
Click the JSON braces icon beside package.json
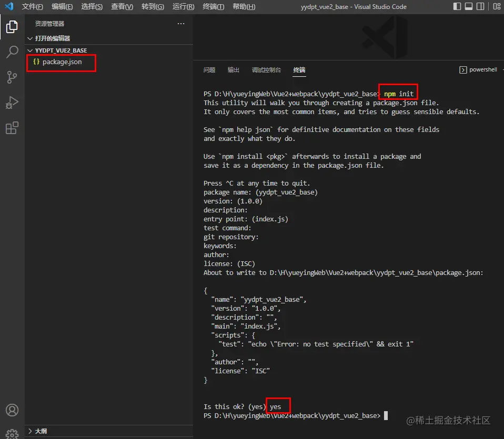(x=36, y=62)
